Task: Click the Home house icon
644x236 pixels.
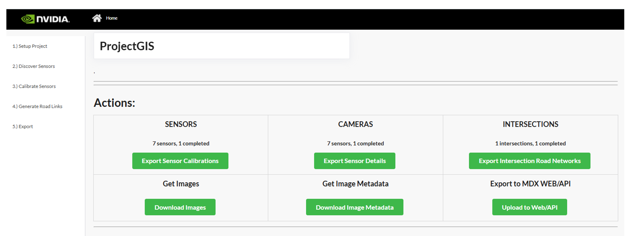Action: (x=97, y=18)
